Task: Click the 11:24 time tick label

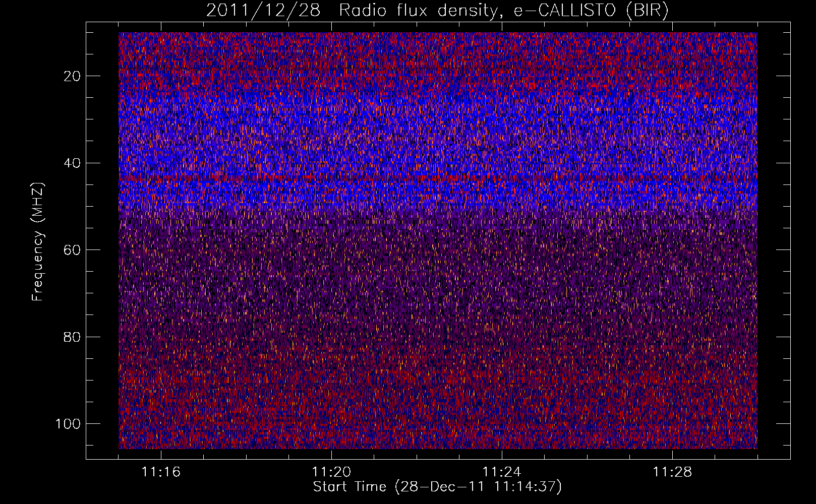Action: click(502, 472)
